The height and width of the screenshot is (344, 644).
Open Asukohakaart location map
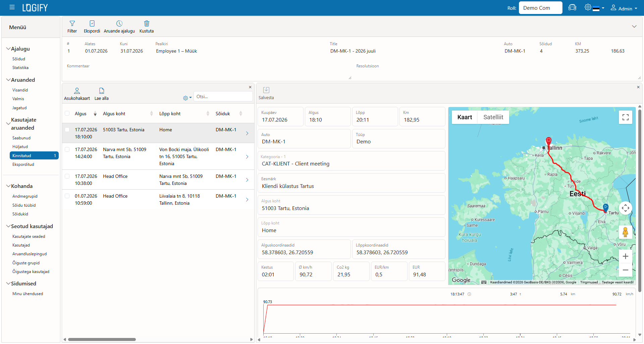(77, 94)
